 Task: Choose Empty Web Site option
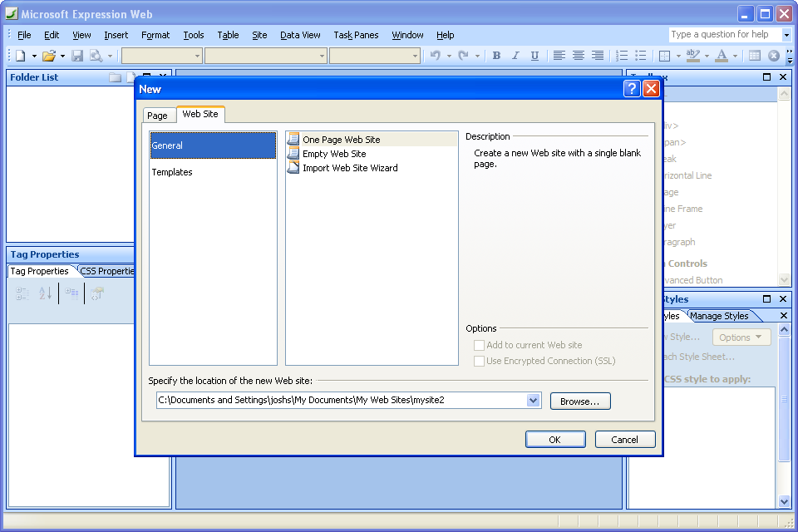(x=334, y=154)
